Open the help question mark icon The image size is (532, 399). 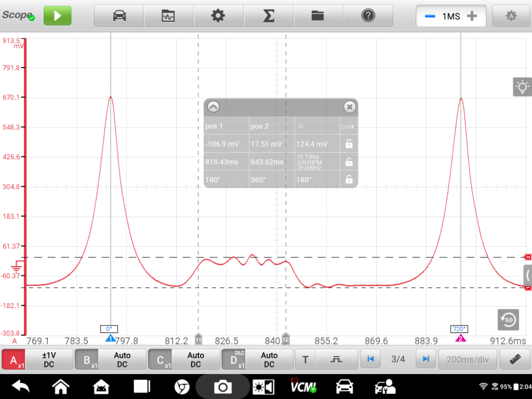click(x=368, y=16)
